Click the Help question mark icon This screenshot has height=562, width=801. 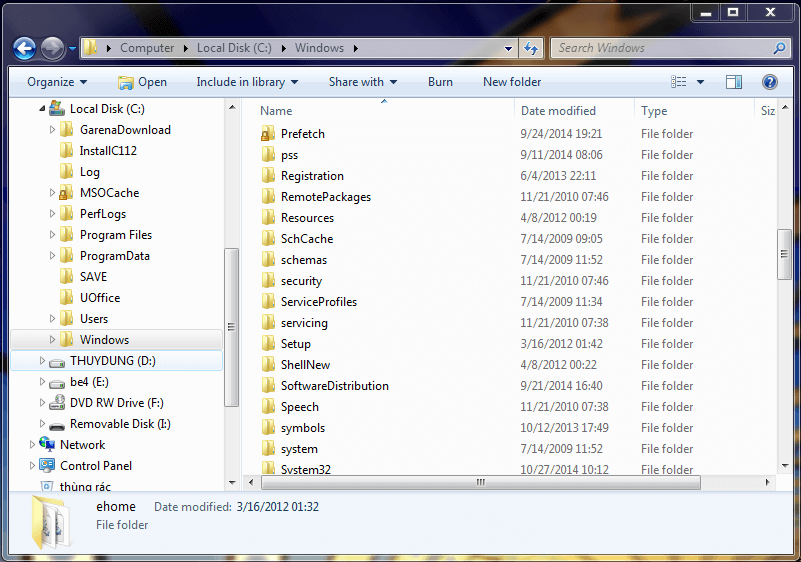tap(769, 82)
